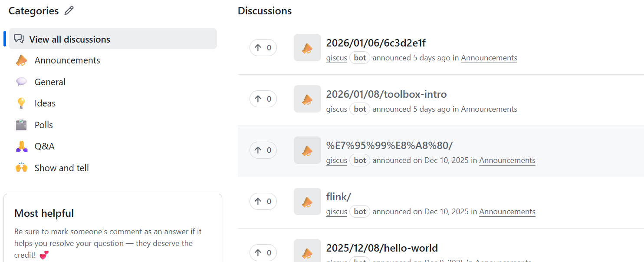Viewport: 644px width, 262px height.
Task: Click the pencil edit categories icon
Action: [x=69, y=11]
